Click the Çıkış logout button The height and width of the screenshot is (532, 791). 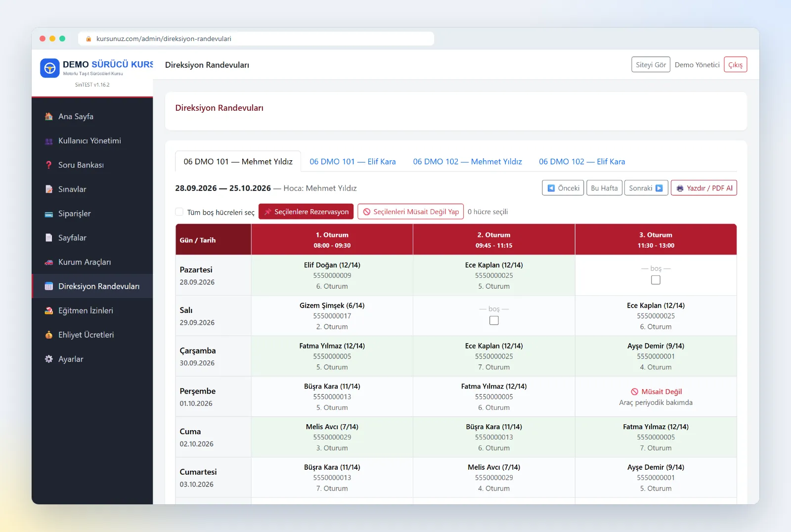pyautogui.click(x=735, y=65)
